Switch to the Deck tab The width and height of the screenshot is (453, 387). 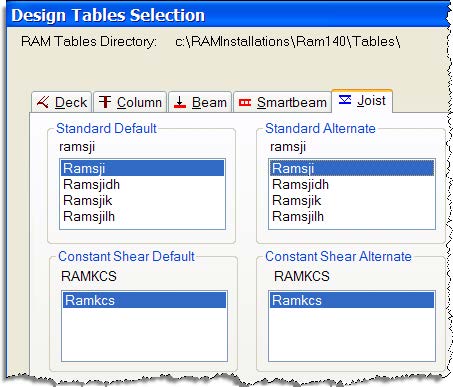[62, 102]
